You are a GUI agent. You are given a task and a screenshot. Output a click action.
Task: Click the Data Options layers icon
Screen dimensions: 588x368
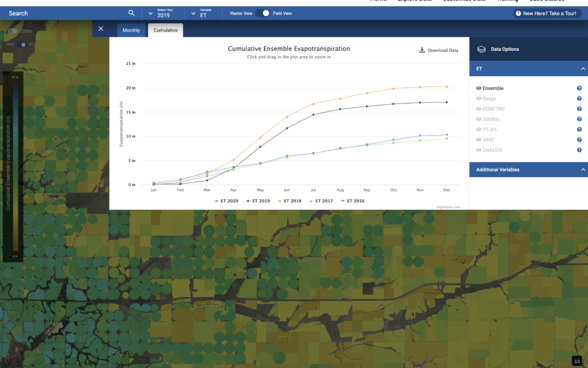[x=481, y=49]
